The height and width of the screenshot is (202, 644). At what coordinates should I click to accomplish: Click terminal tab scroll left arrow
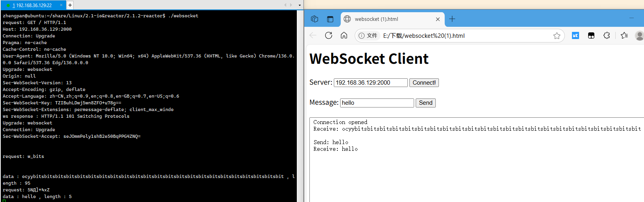coord(285,5)
